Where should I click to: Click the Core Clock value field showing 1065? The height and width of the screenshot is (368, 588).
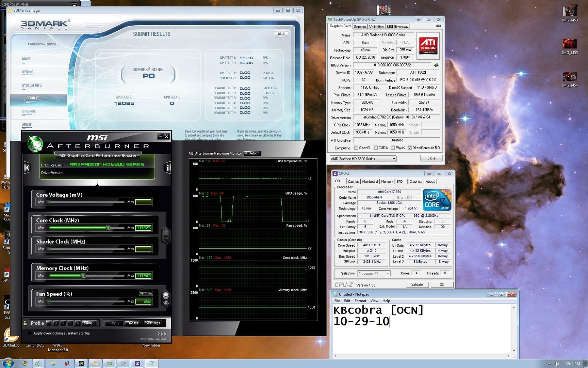143,228
